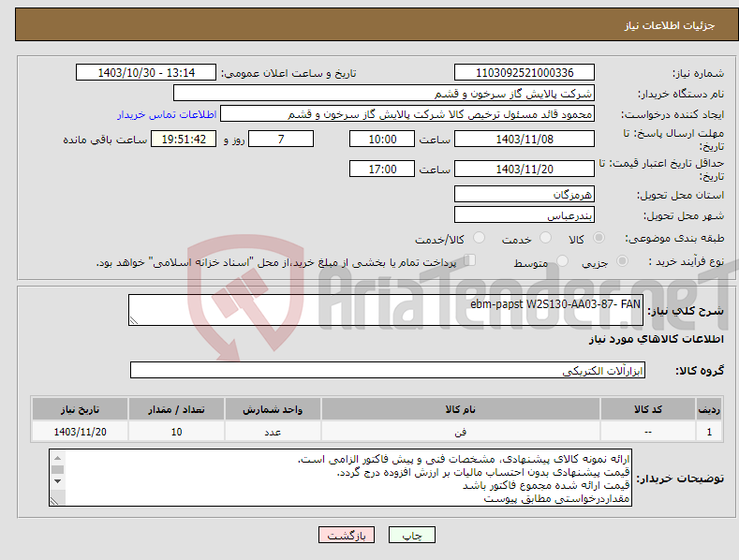Select the کالا radio button
Screen dimensions: 739x560
click(599, 238)
